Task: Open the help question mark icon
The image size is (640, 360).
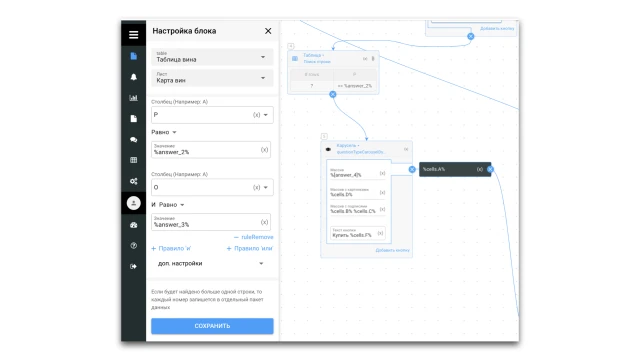Action: (x=133, y=246)
